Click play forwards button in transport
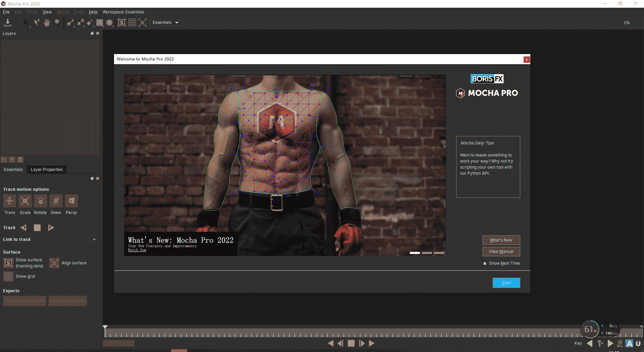Screen dimensions: 644x352 click(x=372, y=343)
